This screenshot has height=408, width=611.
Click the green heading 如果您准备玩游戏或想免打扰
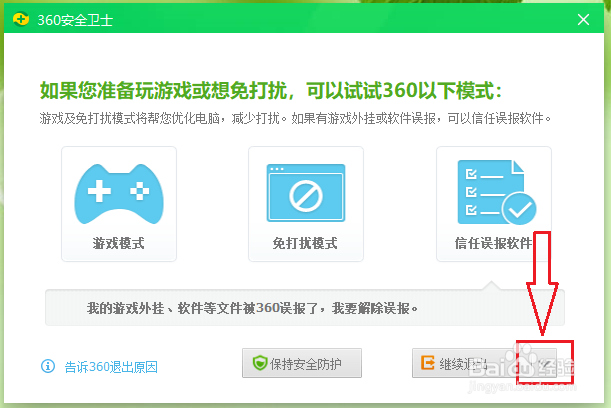point(164,90)
